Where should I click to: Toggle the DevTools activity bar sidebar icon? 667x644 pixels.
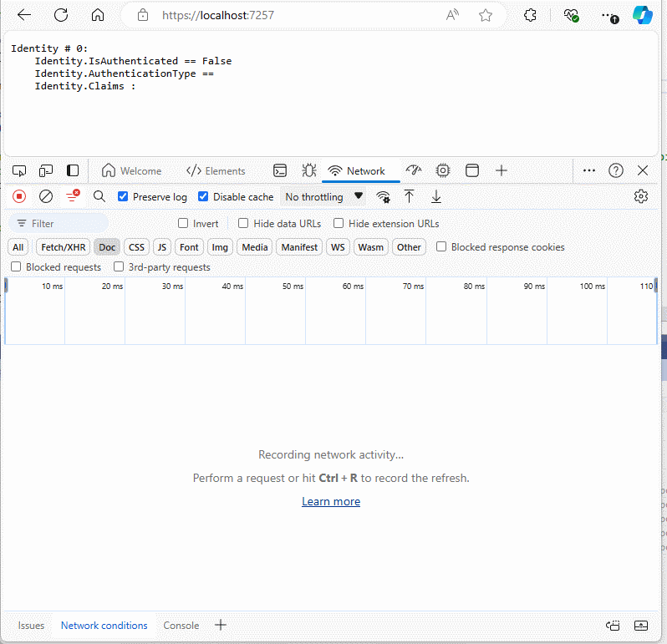73,171
